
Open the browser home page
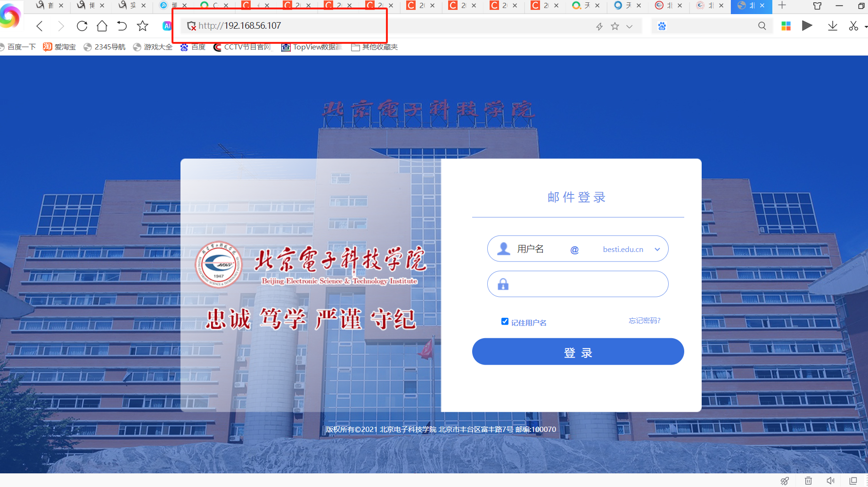point(102,26)
